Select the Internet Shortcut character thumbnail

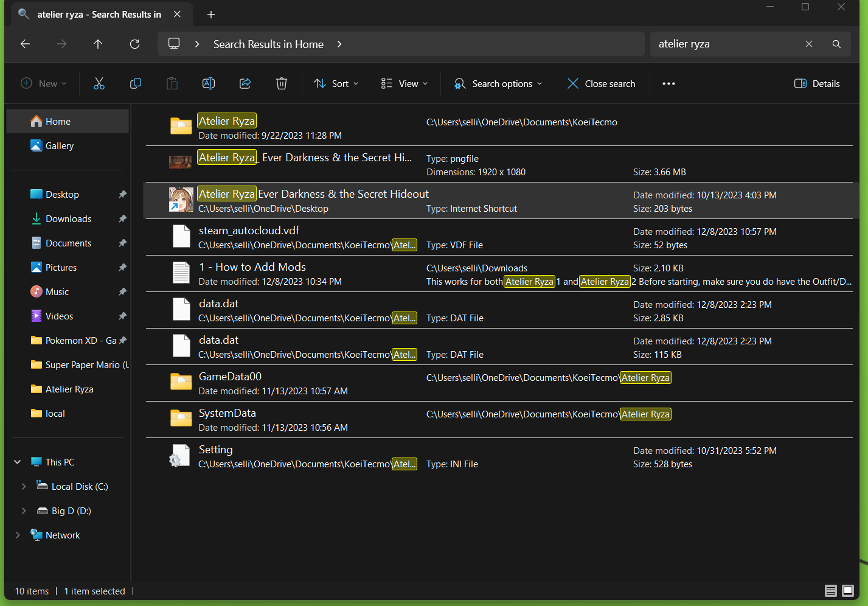coord(181,200)
